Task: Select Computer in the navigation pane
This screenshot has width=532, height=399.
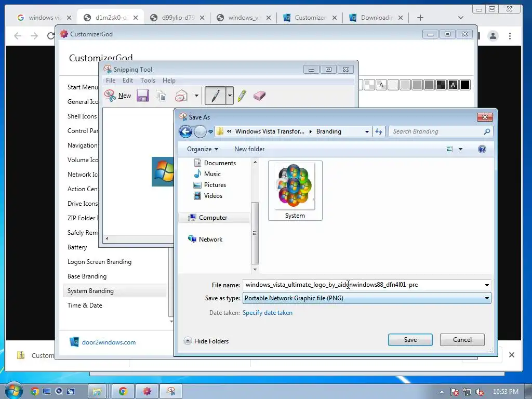Action: (212, 218)
